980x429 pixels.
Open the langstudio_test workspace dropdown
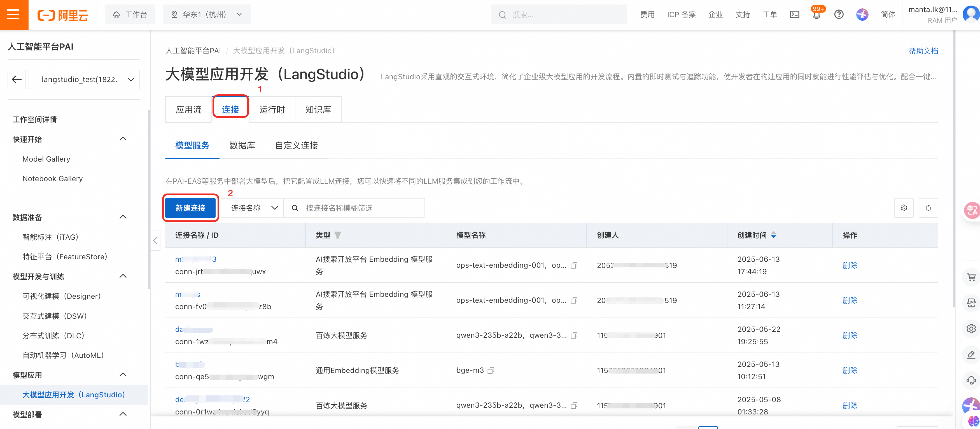coord(85,79)
